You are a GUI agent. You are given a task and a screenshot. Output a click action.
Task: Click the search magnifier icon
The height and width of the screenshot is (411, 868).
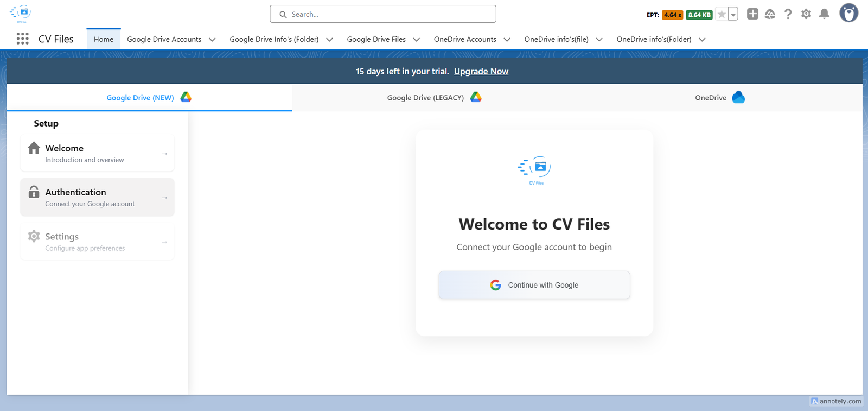[x=283, y=15]
